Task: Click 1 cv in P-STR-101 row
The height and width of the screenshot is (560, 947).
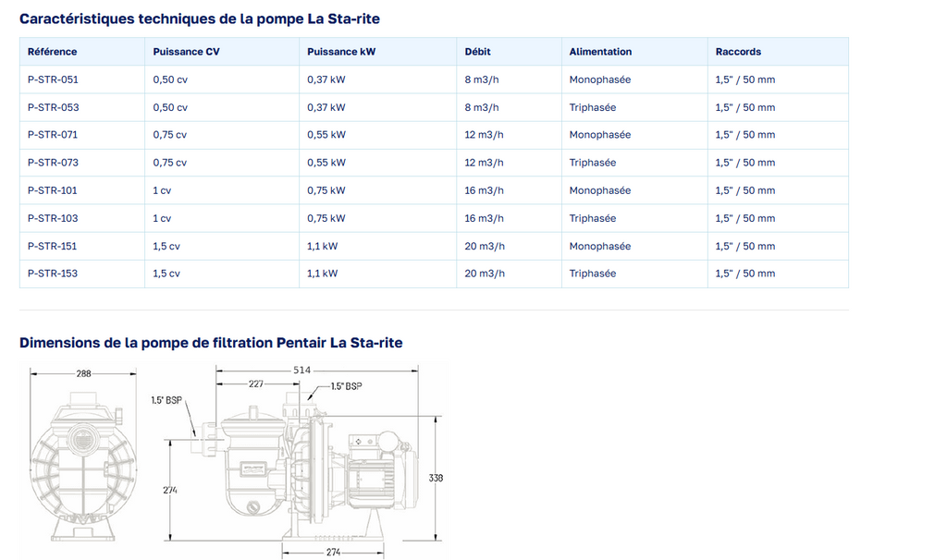Action: (162, 190)
